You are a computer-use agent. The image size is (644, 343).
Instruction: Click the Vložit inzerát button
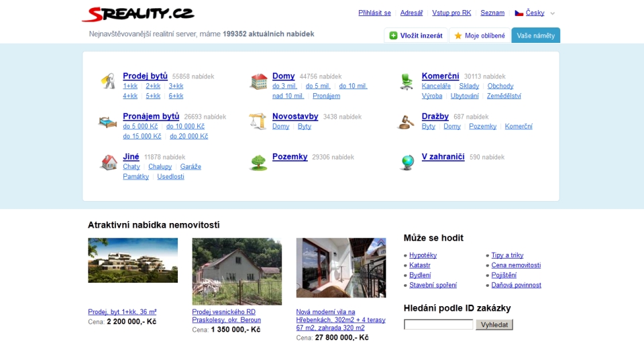click(x=416, y=36)
